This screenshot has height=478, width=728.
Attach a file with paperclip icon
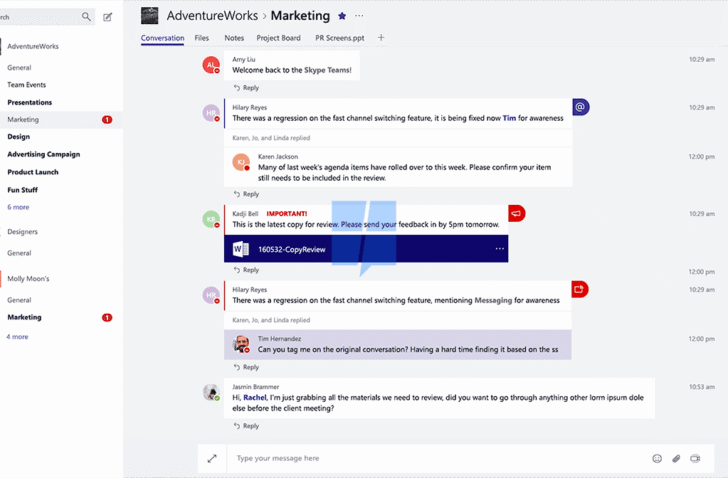tap(676, 459)
